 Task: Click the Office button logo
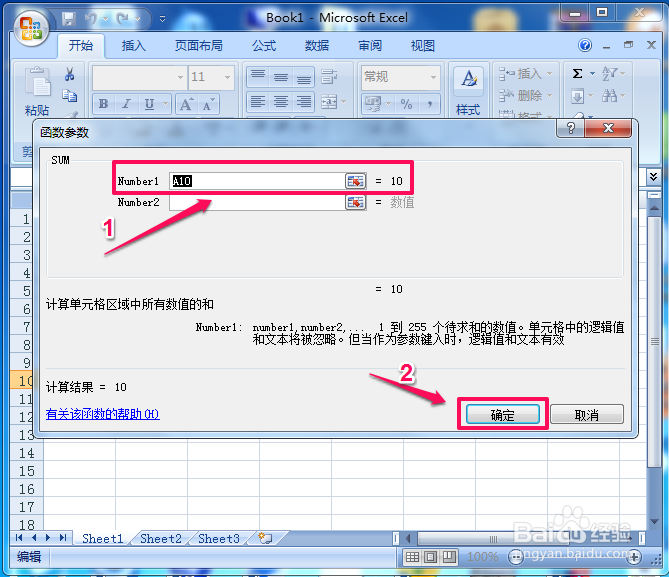coord(31,28)
